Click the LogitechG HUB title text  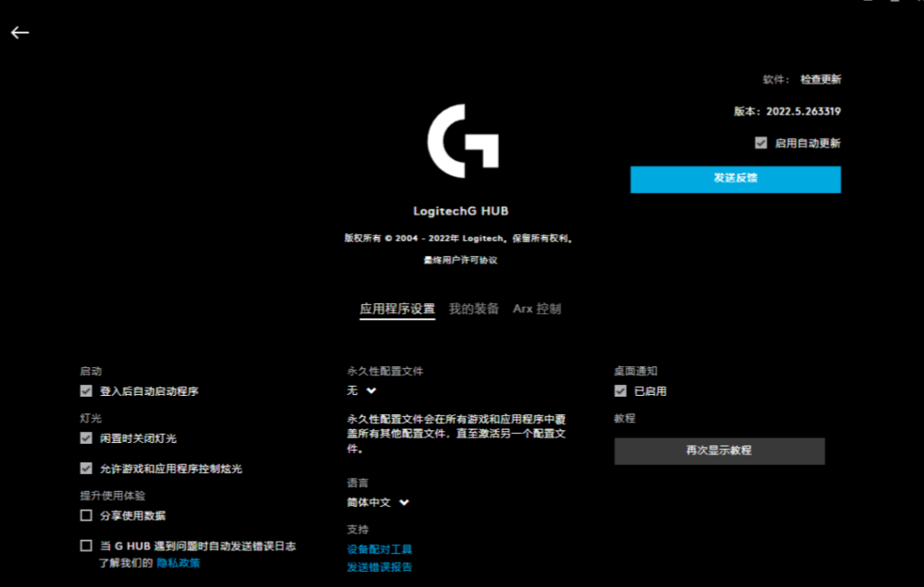[461, 211]
